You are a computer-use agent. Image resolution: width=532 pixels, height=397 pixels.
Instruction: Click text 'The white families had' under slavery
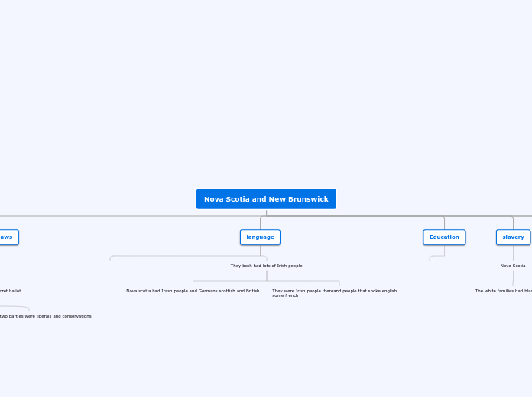tap(504, 291)
